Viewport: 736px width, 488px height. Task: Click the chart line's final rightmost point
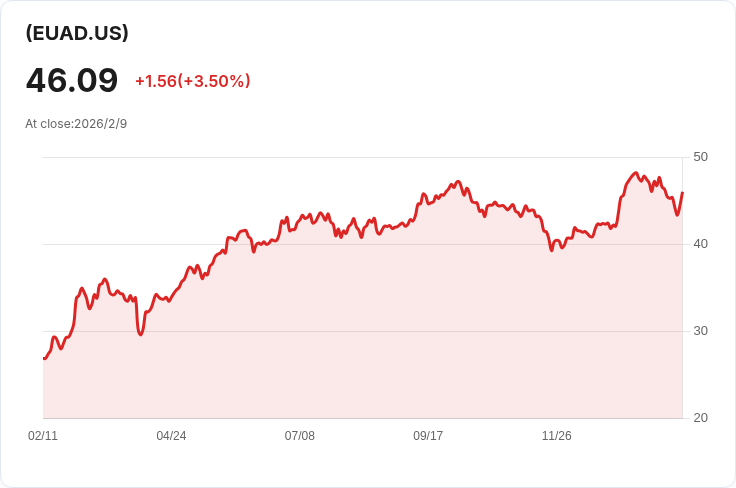pyautogui.click(x=682, y=192)
